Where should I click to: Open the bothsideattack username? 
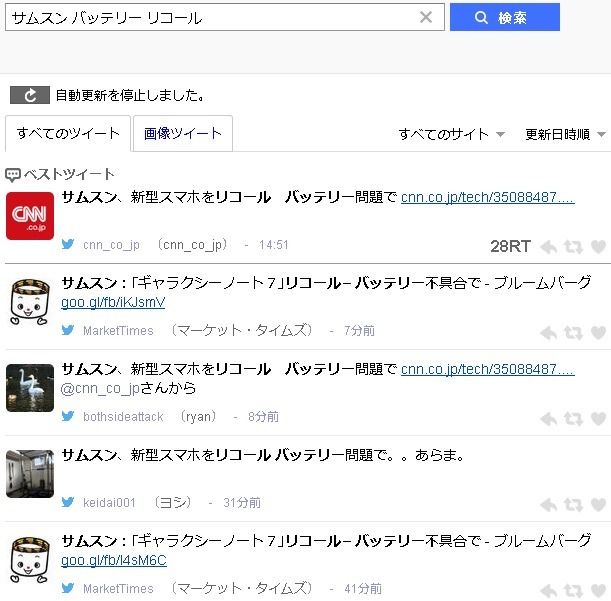coord(123,417)
